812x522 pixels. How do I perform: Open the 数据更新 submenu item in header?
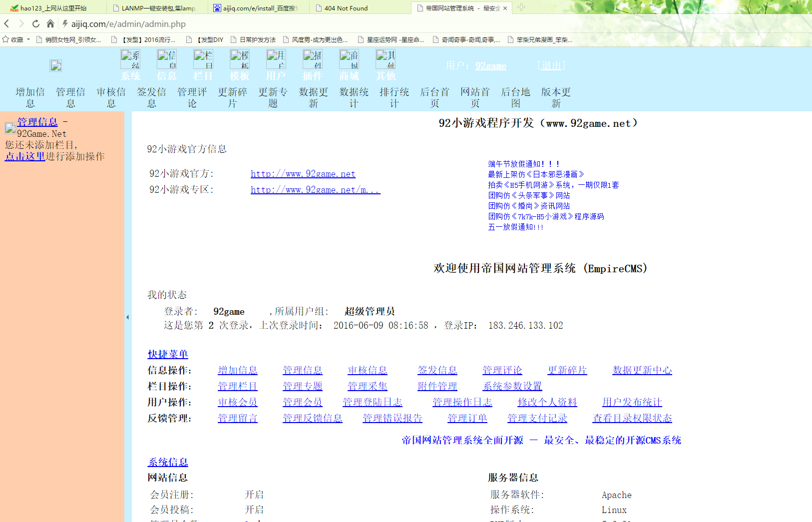[x=313, y=97]
